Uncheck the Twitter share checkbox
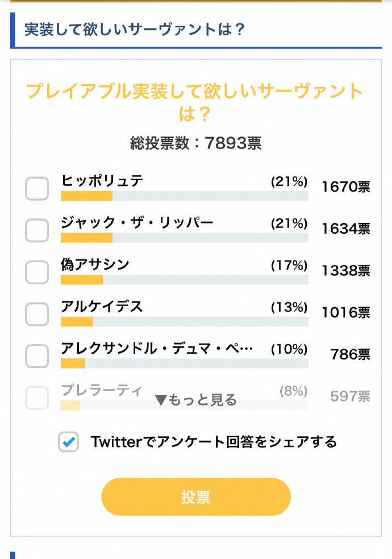The image size is (392, 559). point(68,442)
